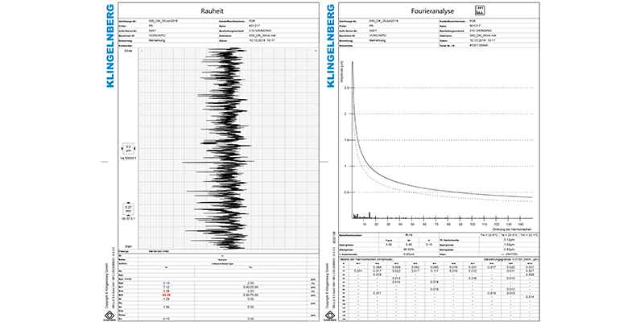Image resolution: width=644 pixels, height=322 pixels.
Task: Click the measured value 1.29 in roughness table
Action: pyautogui.click(x=167, y=299)
